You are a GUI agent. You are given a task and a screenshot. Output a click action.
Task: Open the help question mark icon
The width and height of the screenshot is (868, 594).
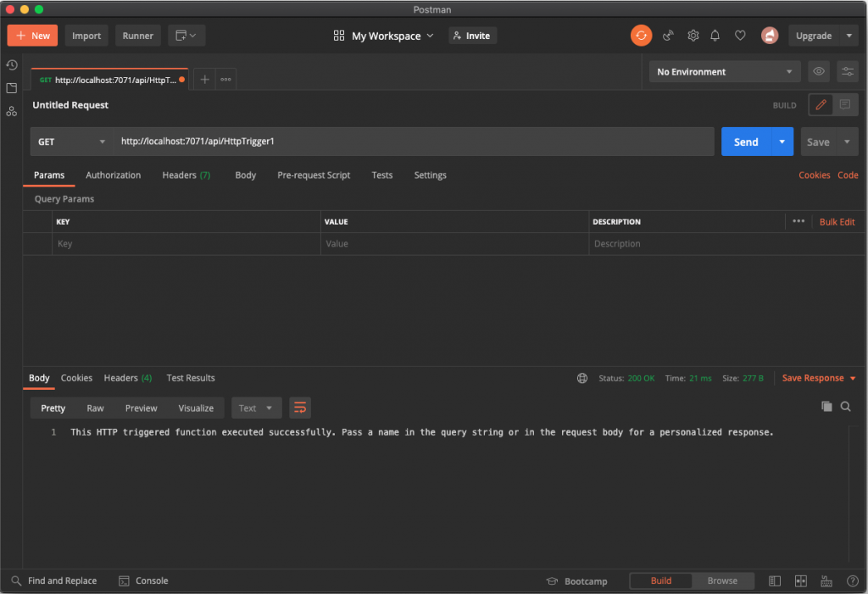(x=853, y=580)
